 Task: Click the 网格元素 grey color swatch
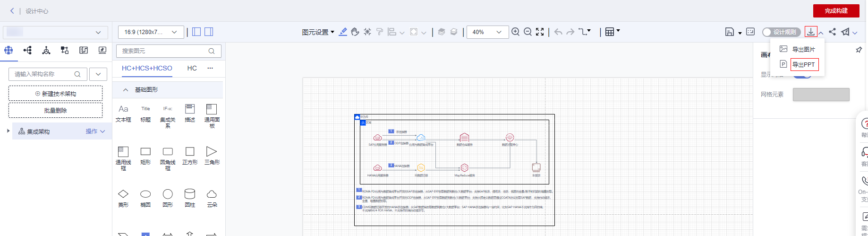[x=821, y=94]
